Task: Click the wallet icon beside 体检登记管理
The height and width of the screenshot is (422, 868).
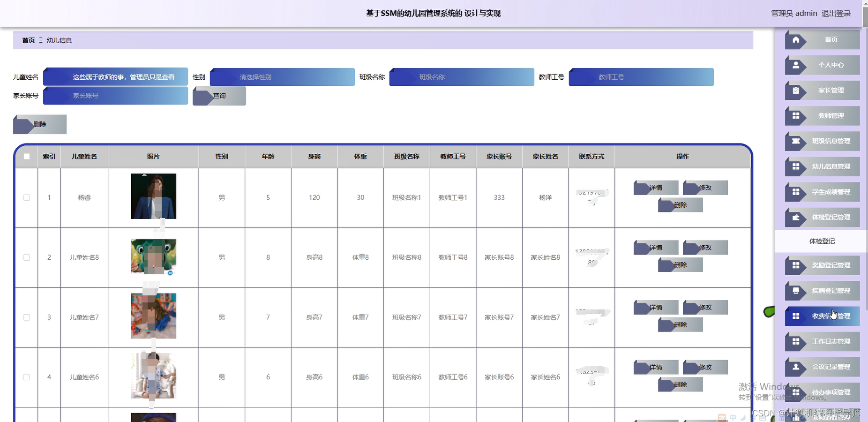Action: tap(796, 218)
